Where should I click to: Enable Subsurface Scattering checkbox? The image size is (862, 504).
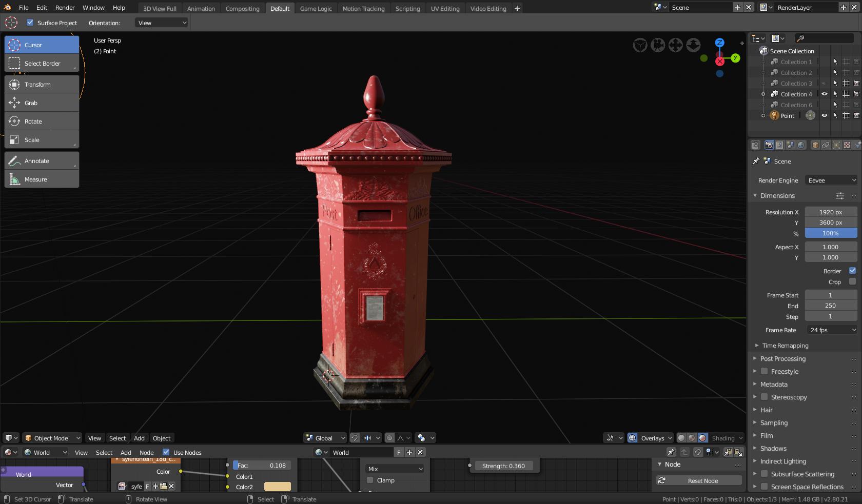[764, 474]
